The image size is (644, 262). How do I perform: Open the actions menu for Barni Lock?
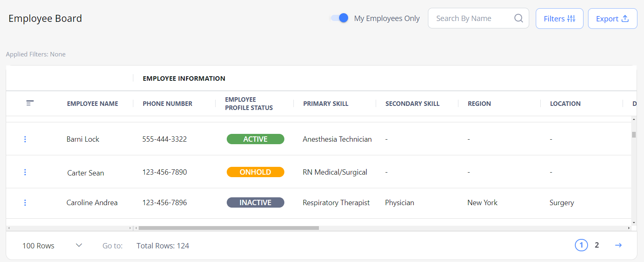25,139
